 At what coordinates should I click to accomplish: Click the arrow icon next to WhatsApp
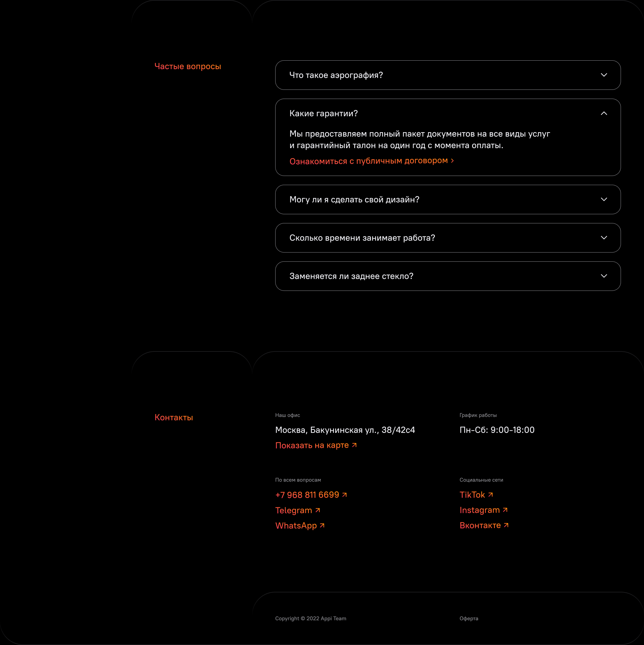point(322,525)
